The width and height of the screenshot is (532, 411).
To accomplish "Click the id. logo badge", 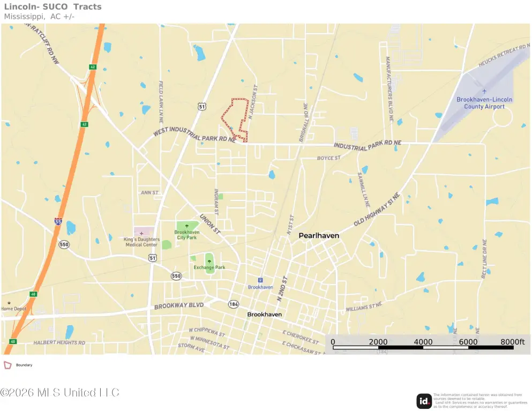I will [x=424, y=401].
